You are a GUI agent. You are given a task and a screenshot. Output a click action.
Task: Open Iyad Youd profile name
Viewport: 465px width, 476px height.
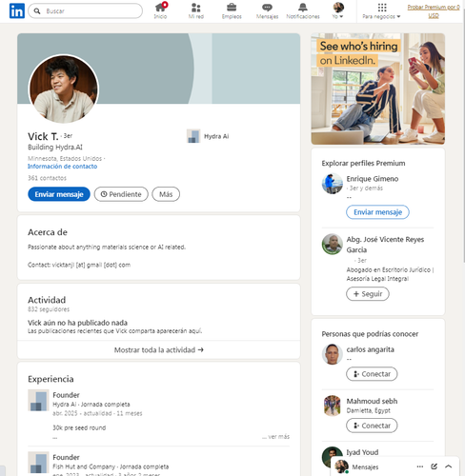tap(362, 452)
